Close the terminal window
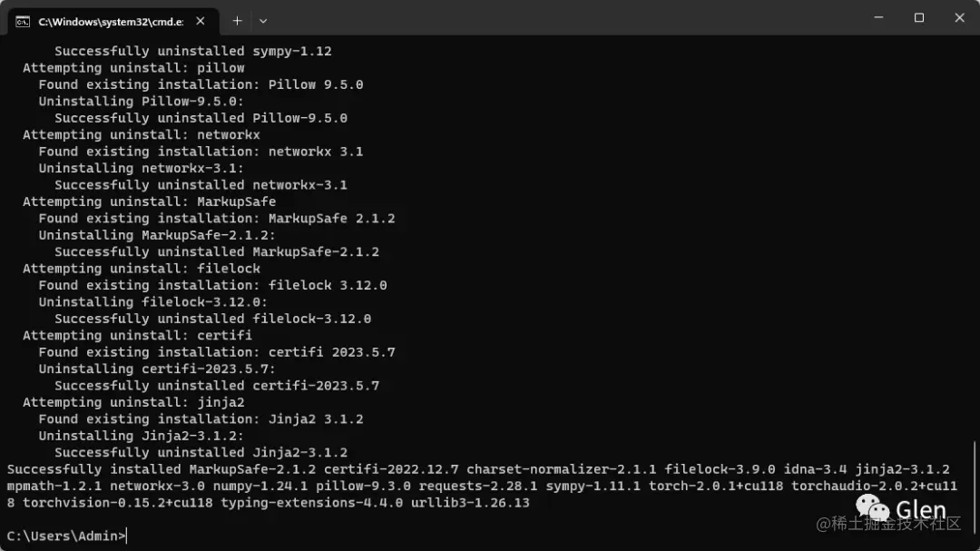The width and height of the screenshot is (980, 551). point(959,17)
